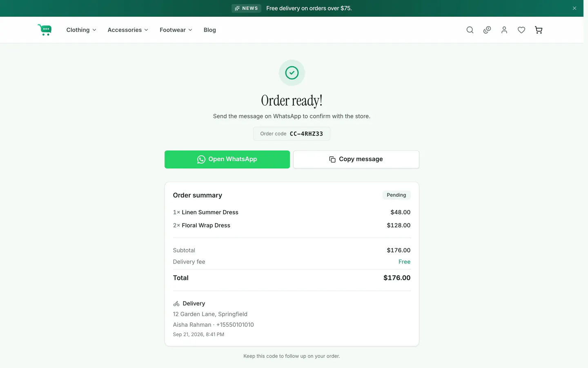Click the green cart store logo

pyautogui.click(x=45, y=30)
